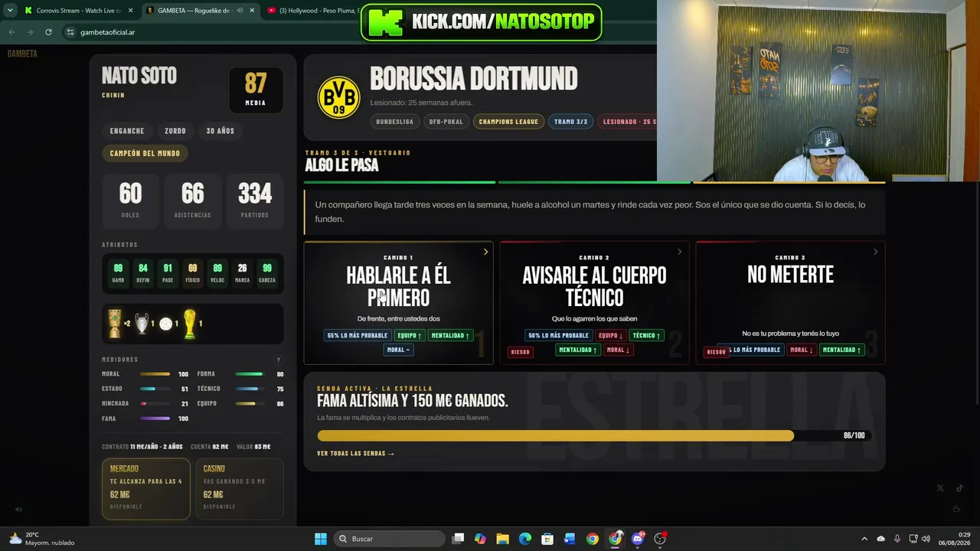980x551 pixels.
Task: Reload the page with the refresh button
Action: point(48,32)
